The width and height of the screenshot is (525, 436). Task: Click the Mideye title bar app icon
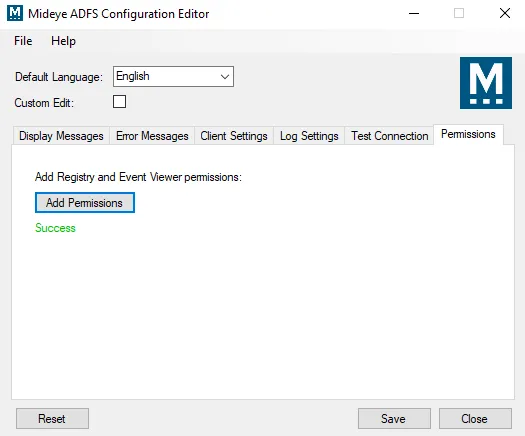point(15,13)
